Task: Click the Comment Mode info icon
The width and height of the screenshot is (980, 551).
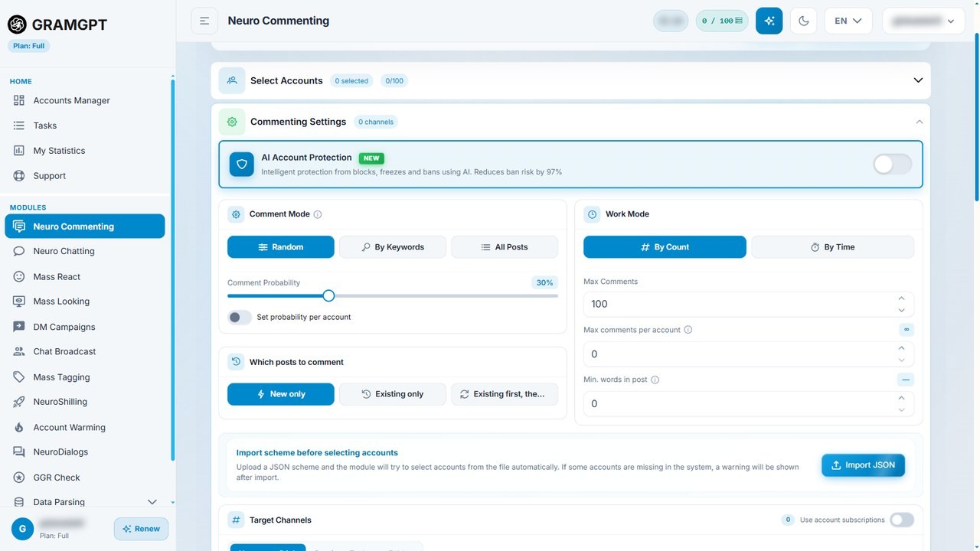Action: click(318, 214)
